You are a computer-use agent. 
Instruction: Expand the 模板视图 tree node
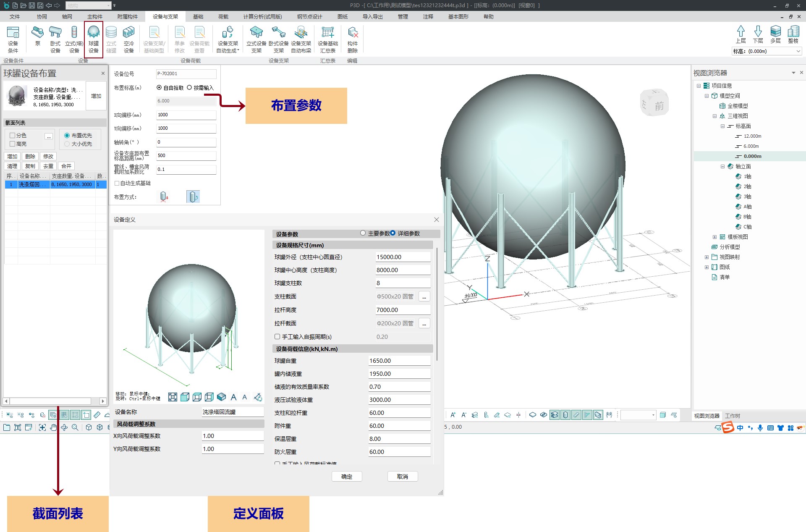coord(714,237)
